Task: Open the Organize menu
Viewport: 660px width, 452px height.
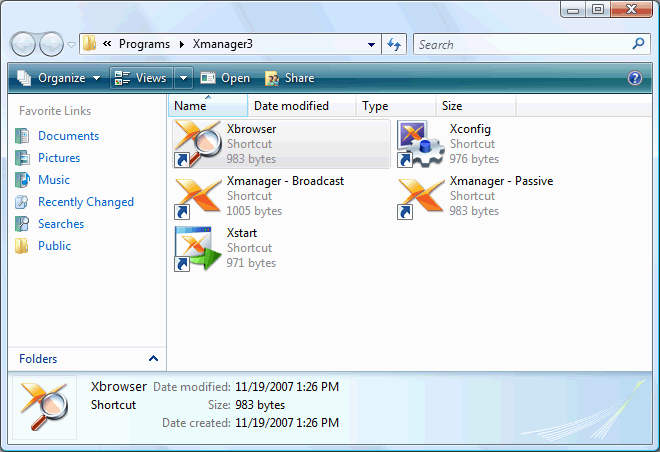Action: click(59, 78)
